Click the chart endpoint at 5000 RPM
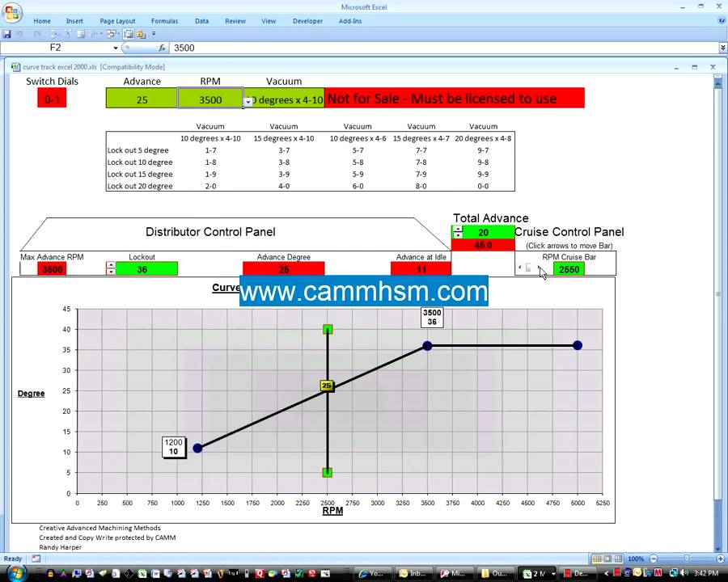The height and width of the screenshot is (582, 728). pyautogui.click(x=577, y=345)
